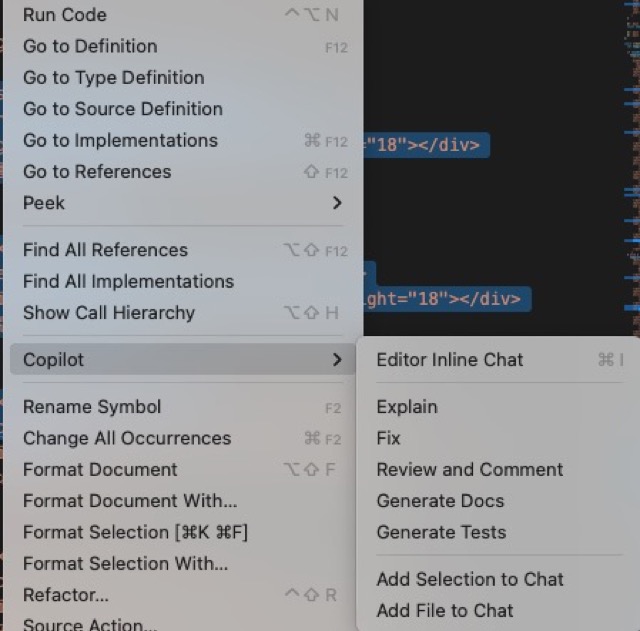Choose Go to Source Definition
Screen dimensions: 640x631
click(x=182, y=109)
